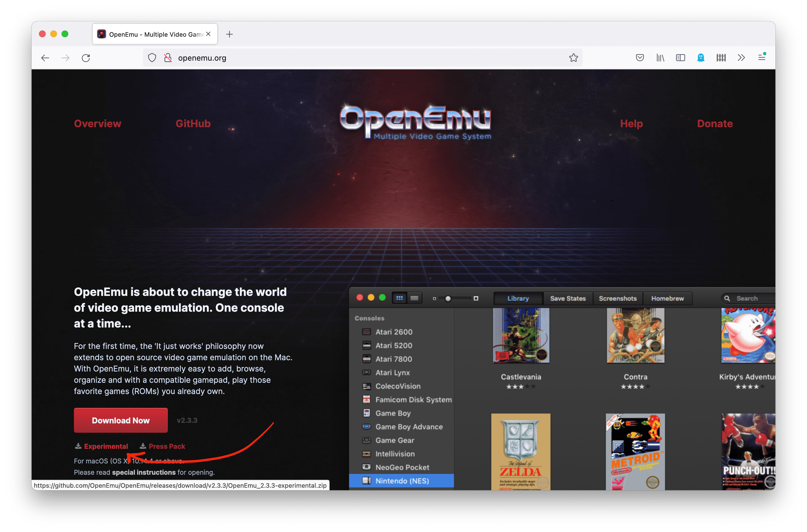Go back with the browser back arrow
Viewport: 807px width, 532px height.
pos(45,58)
